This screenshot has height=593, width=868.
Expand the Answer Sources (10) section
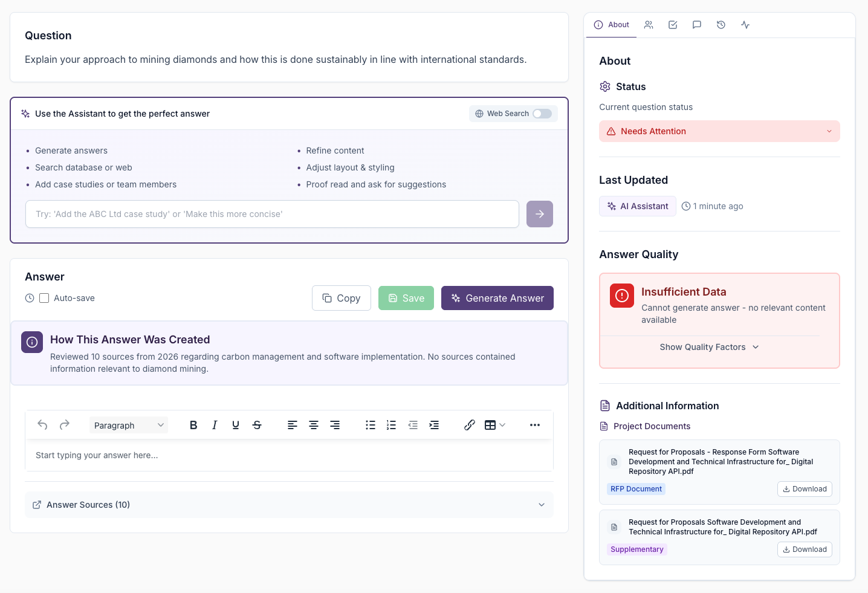click(289, 505)
